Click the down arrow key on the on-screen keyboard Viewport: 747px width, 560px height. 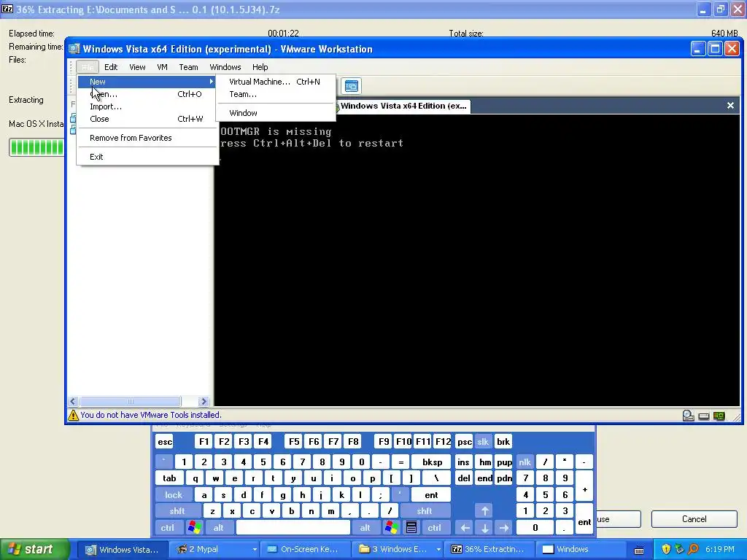484,528
